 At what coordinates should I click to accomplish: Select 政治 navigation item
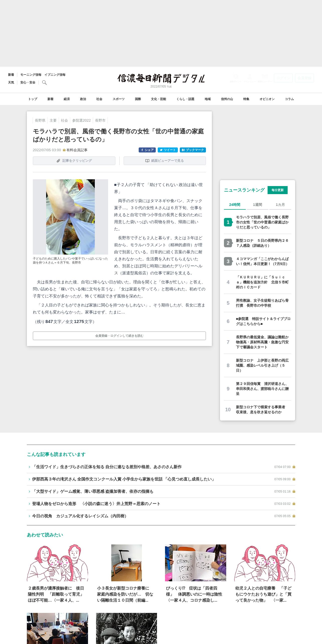coord(83,99)
